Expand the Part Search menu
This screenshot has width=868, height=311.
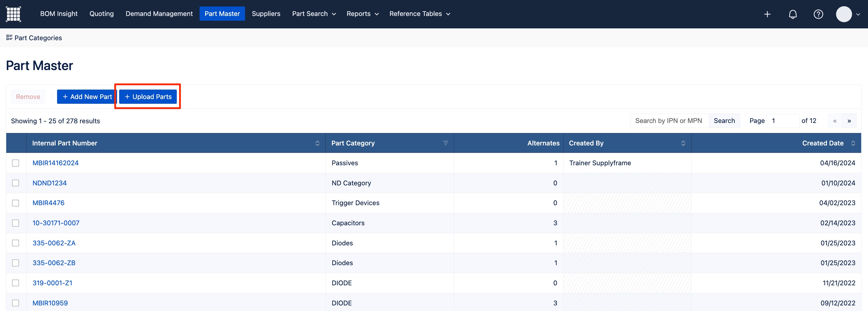pos(314,14)
